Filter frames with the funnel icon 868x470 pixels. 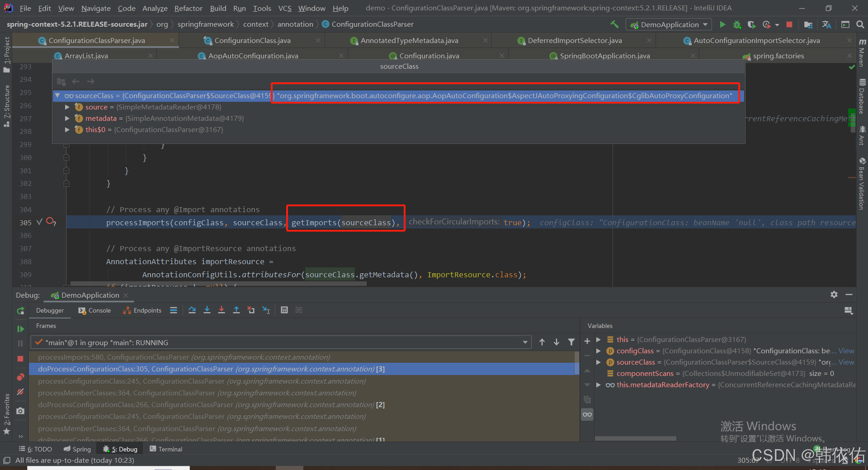571,342
